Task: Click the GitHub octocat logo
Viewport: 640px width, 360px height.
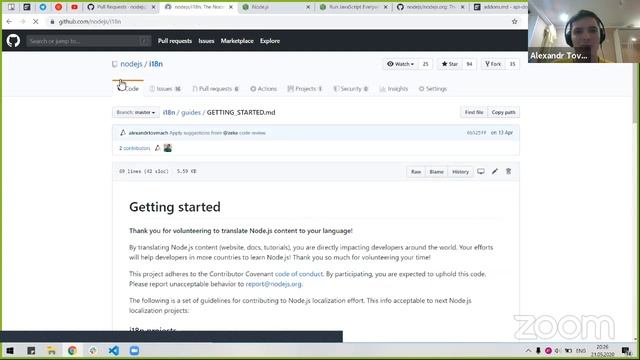Action: [13, 41]
